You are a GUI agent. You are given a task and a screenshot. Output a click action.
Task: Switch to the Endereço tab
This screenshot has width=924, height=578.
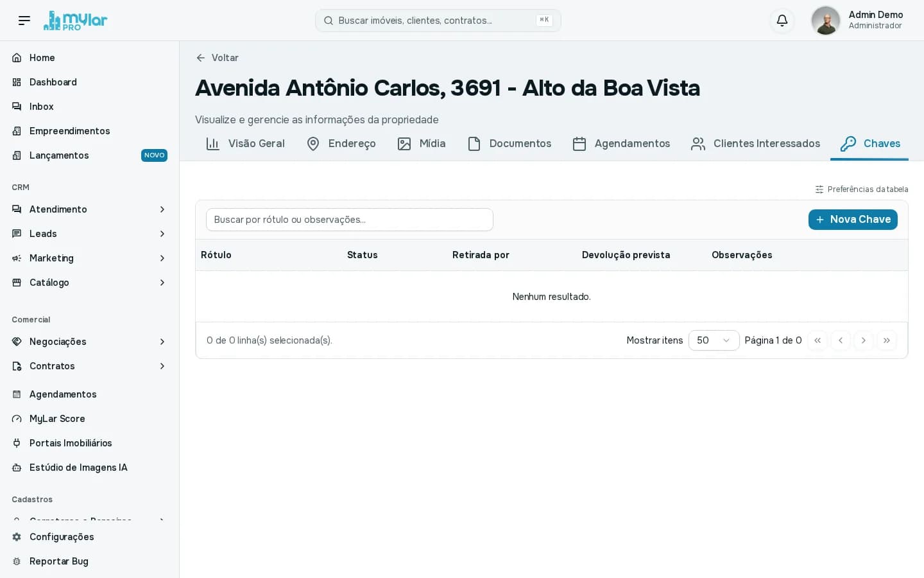(341, 144)
